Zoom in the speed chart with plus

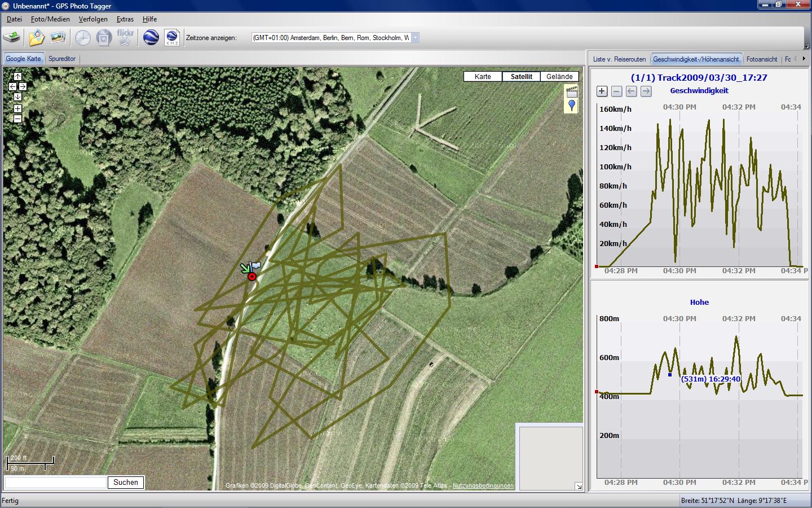pos(602,91)
